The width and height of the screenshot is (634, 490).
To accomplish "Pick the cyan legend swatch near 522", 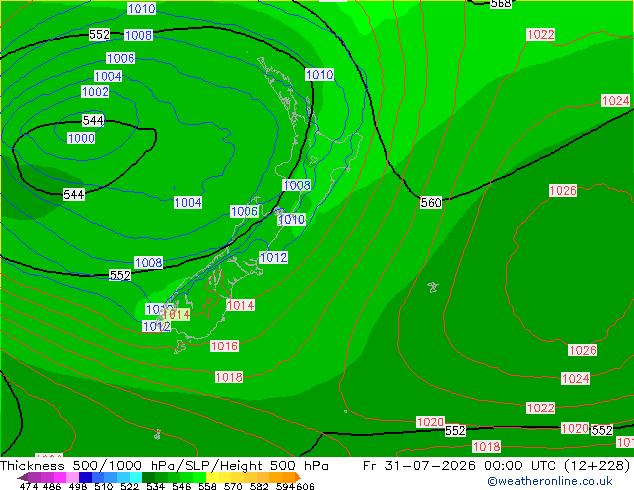I will click(136, 477).
